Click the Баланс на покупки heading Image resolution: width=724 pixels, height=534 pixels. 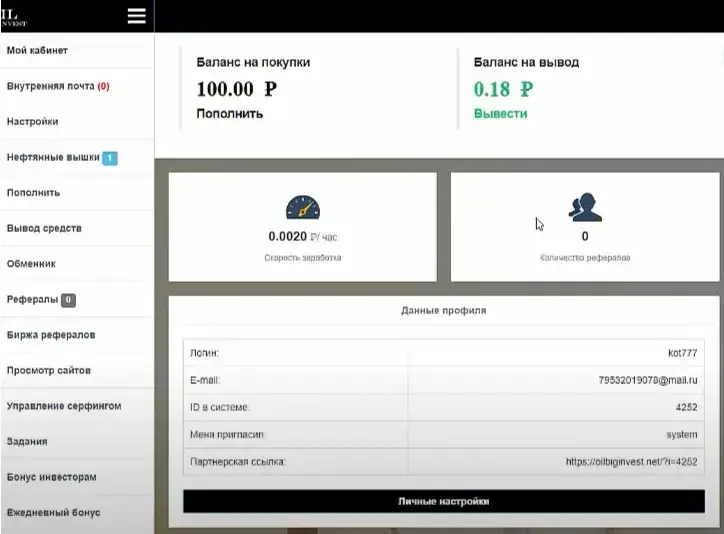pyautogui.click(x=253, y=62)
